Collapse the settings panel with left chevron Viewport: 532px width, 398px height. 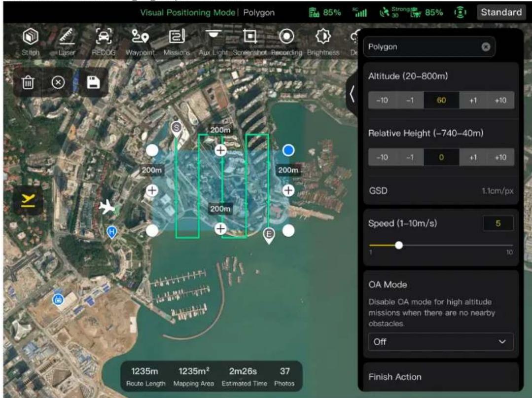352,94
